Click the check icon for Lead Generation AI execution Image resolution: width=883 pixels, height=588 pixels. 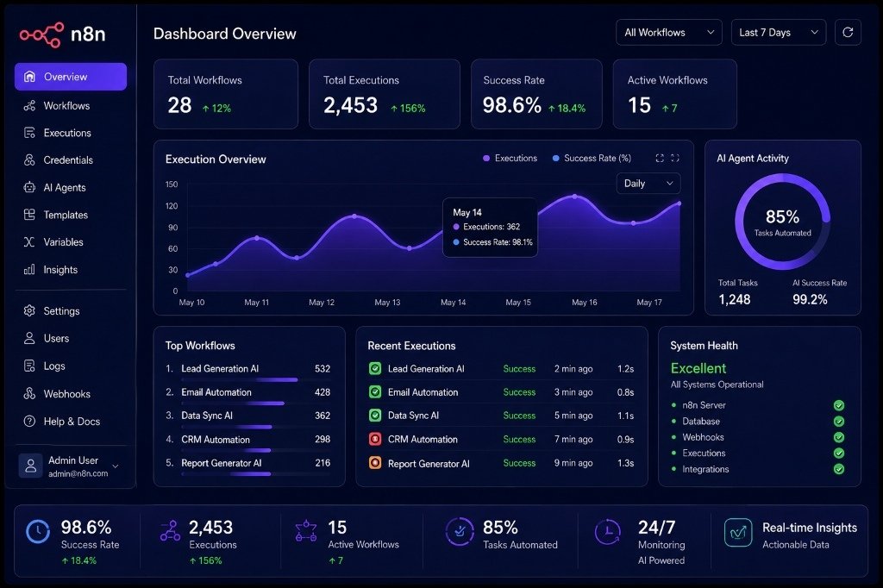[x=375, y=369]
